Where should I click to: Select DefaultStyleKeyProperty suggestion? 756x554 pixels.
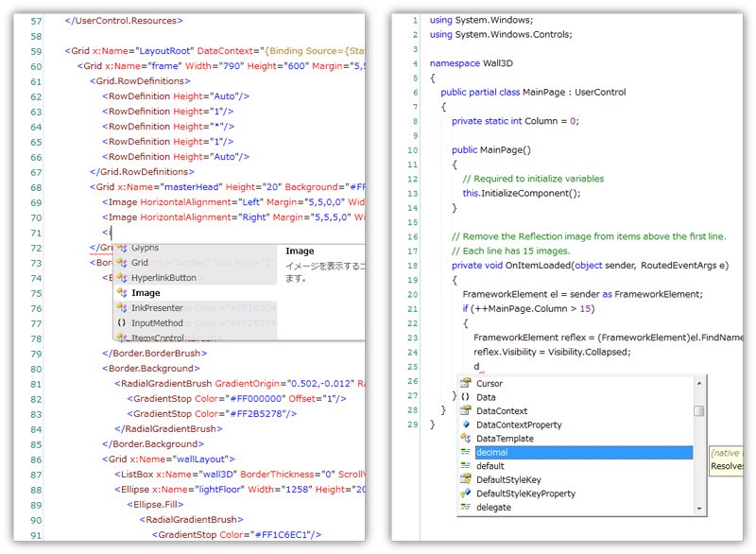pyautogui.click(x=525, y=493)
